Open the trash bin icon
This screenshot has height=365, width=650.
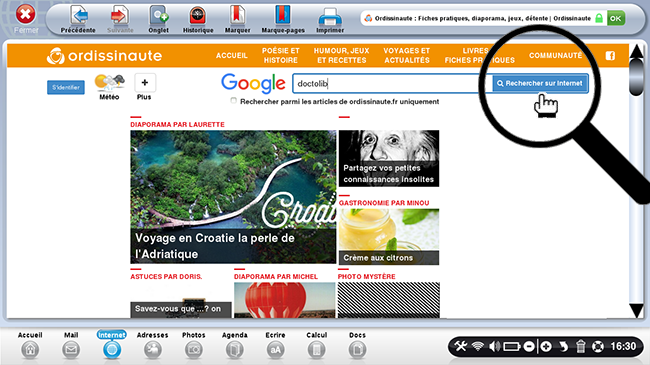580,346
